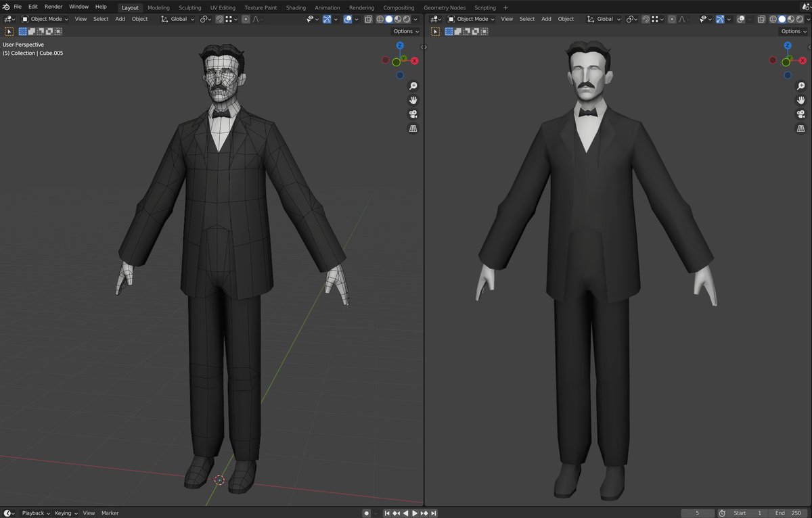Switch to the Modeling workspace tab
The image size is (812, 518).
point(159,7)
